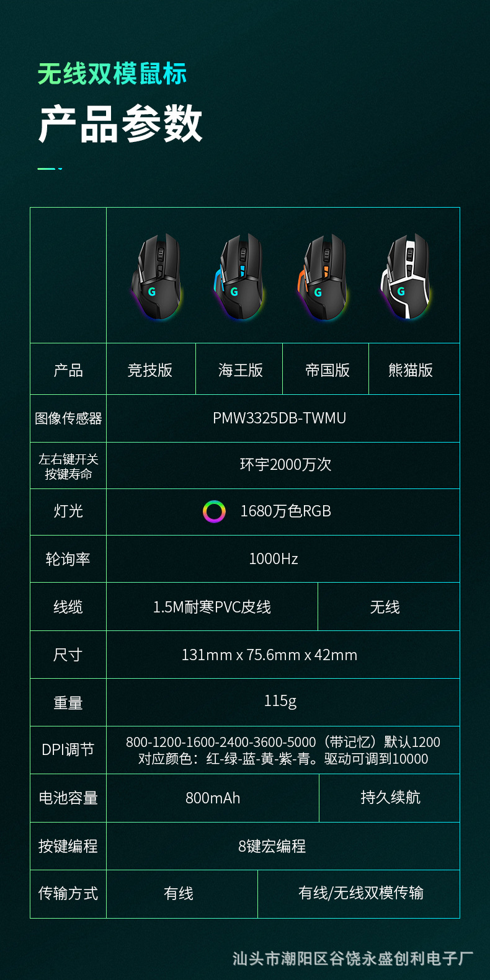Image resolution: width=490 pixels, height=980 pixels.
Task: Select the 竞技版 product label
Action: pos(150,370)
